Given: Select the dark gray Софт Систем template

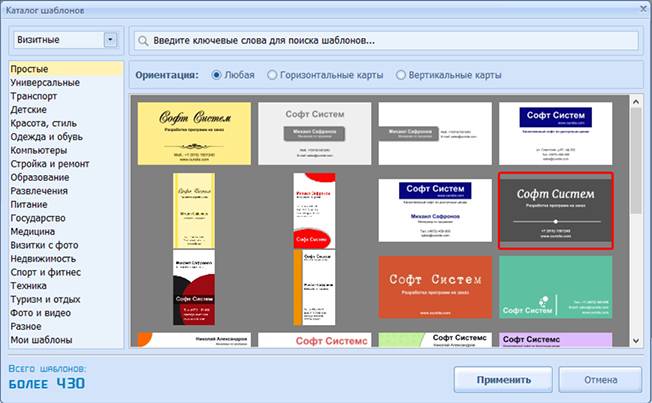Looking at the screenshot, I should pos(554,210).
